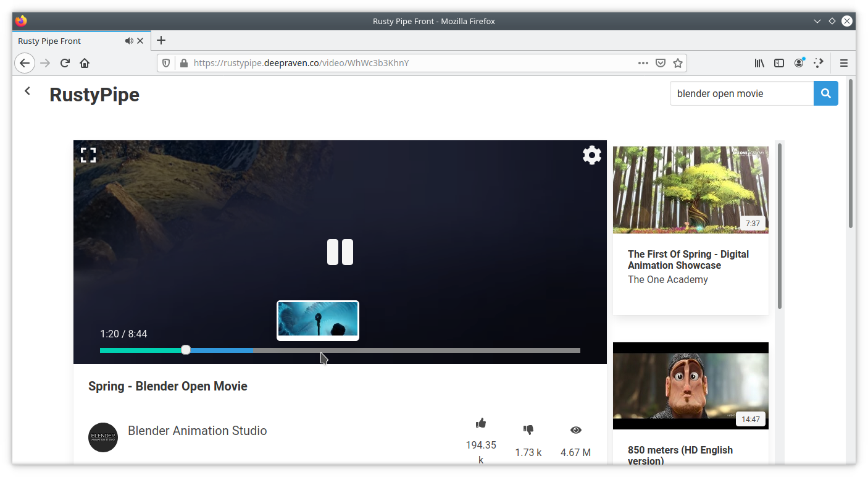The height and width of the screenshot is (477, 868).
Task: Click the extension icon beside account
Action: pyautogui.click(x=819, y=63)
